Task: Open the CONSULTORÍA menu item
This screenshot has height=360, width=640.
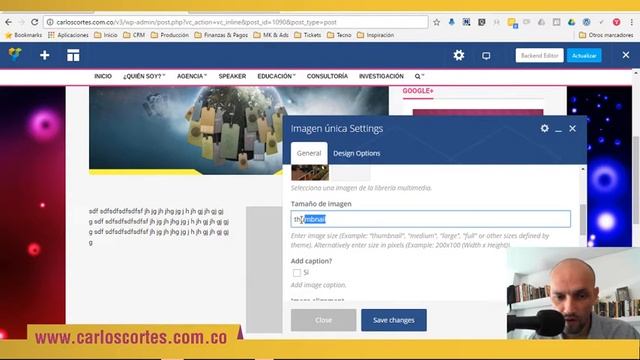Action: [327, 76]
